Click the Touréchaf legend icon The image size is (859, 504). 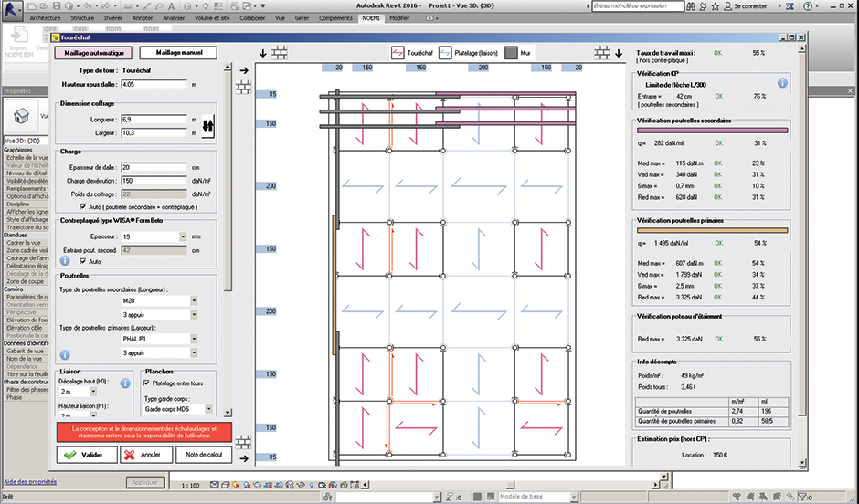(x=398, y=53)
